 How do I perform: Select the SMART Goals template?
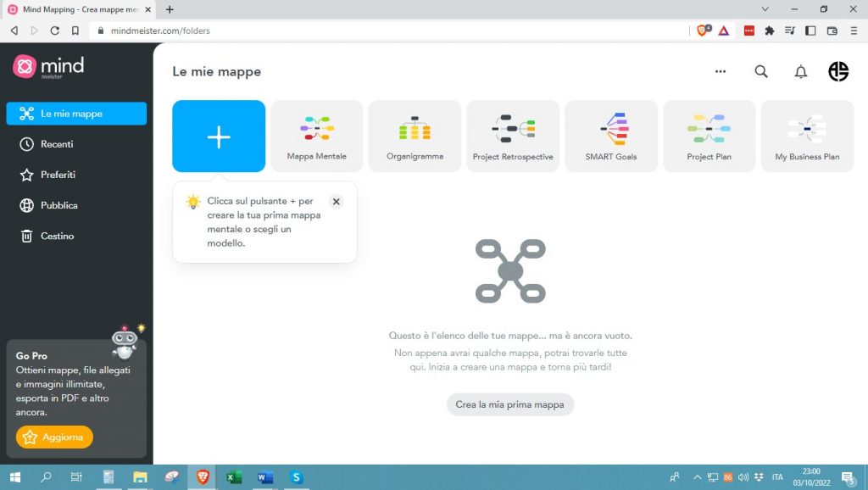coord(611,136)
